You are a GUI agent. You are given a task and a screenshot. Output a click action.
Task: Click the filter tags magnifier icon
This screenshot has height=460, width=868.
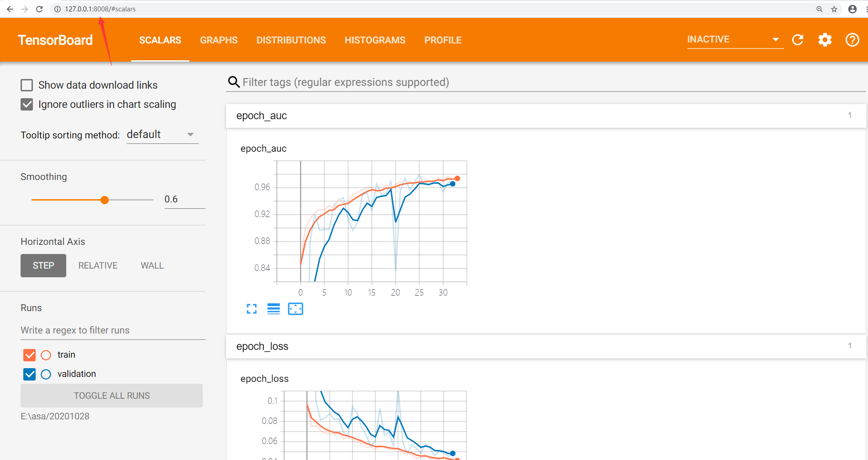tap(233, 82)
